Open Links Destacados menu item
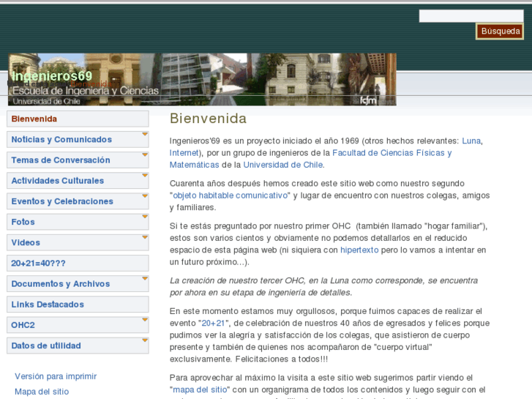532x399 pixels. (78, 305)
